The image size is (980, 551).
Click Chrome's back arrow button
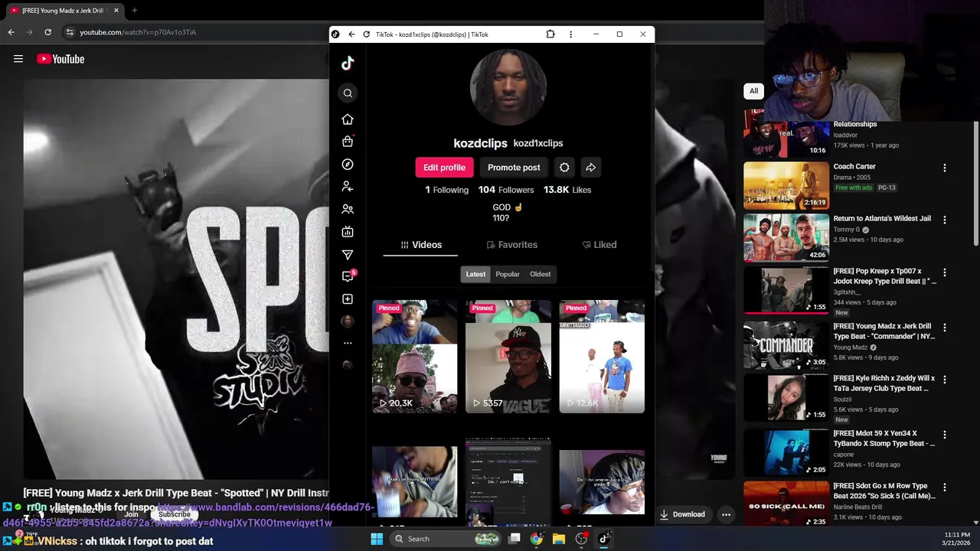[x=11, y=32]
